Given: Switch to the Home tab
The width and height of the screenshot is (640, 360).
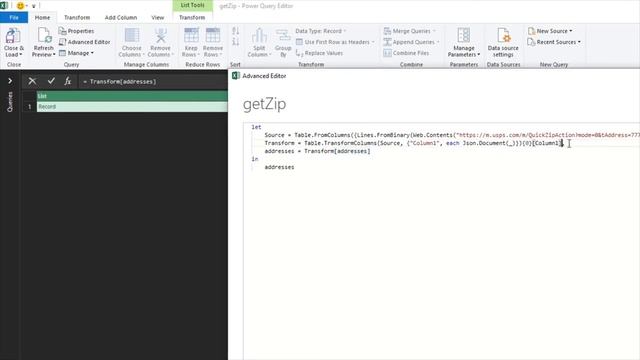Looking at the screenshot, I should (42, 18).
